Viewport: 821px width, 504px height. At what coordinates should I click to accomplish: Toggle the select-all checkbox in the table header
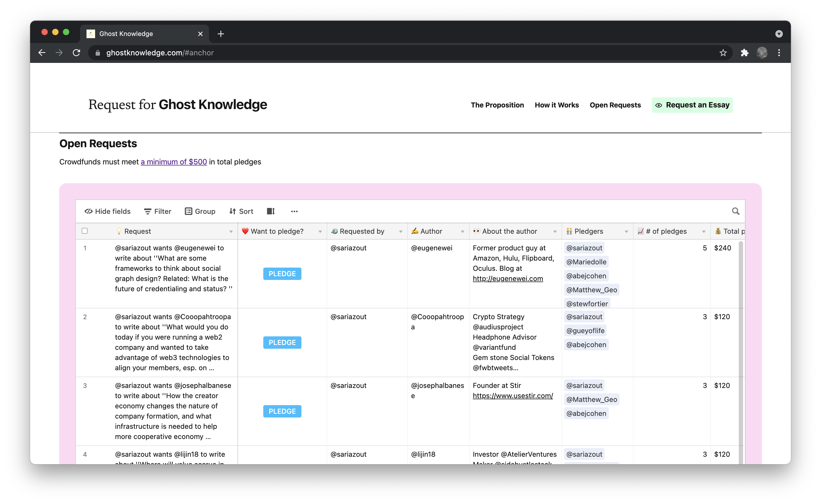click(x=85, y=231)
